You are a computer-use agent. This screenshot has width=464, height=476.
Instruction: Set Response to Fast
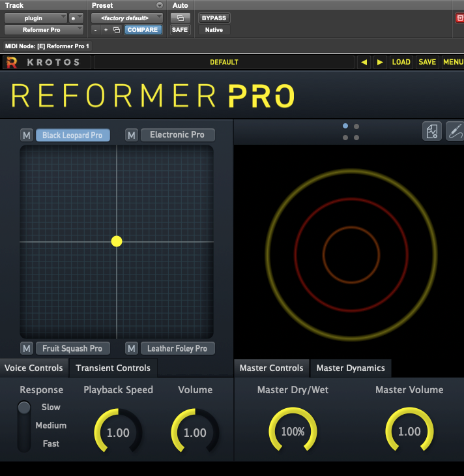point(51,443)
